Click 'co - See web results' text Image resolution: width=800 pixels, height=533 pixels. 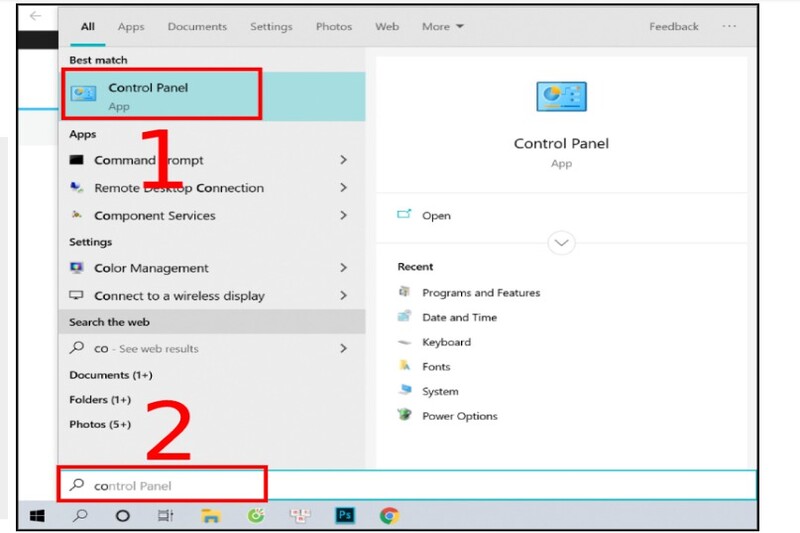point(146,348)
